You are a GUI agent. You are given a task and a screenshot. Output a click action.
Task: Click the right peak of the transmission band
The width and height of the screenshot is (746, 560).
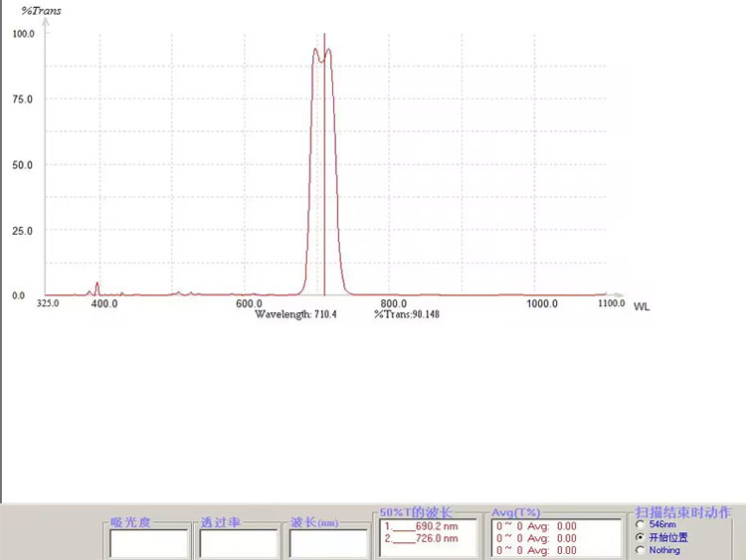click(328, 50)
